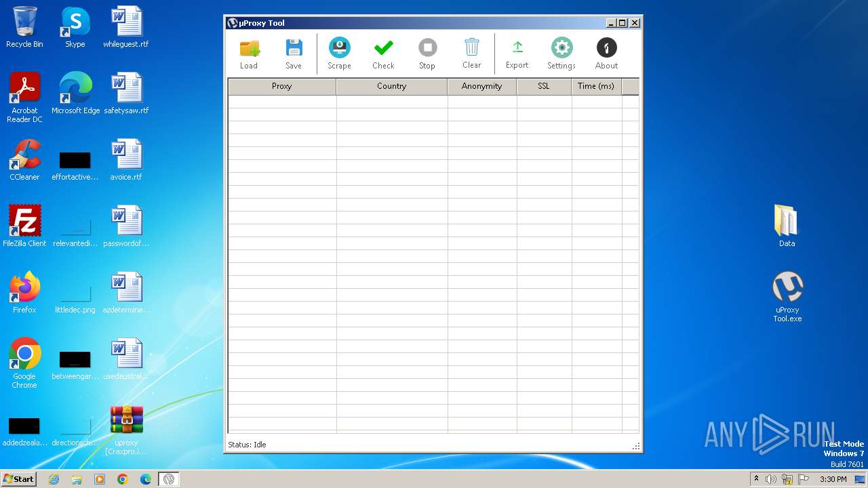
Task: Click the Status: Idle status bar text
Action: pos(247,445)
